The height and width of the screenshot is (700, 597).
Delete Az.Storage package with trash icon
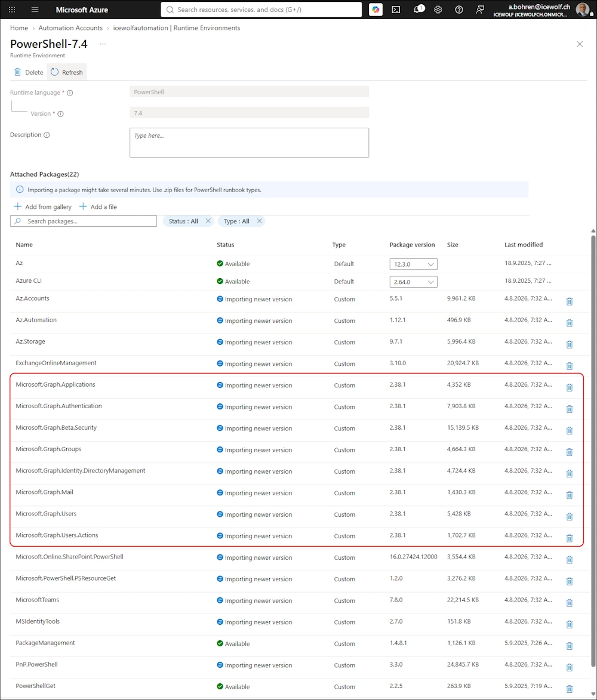570,344
